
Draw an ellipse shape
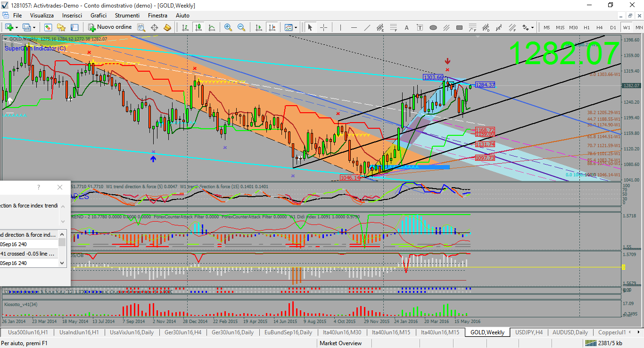[x=433, y=27]
